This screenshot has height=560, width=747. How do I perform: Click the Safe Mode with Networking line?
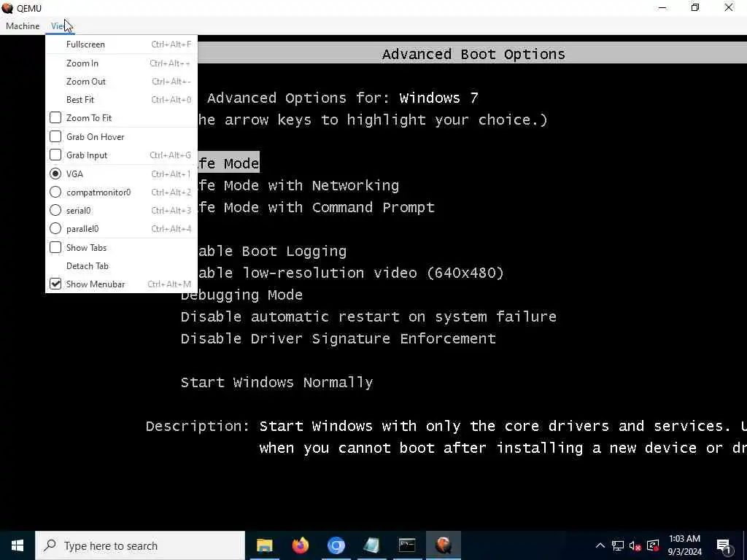[x=298, y=185]
